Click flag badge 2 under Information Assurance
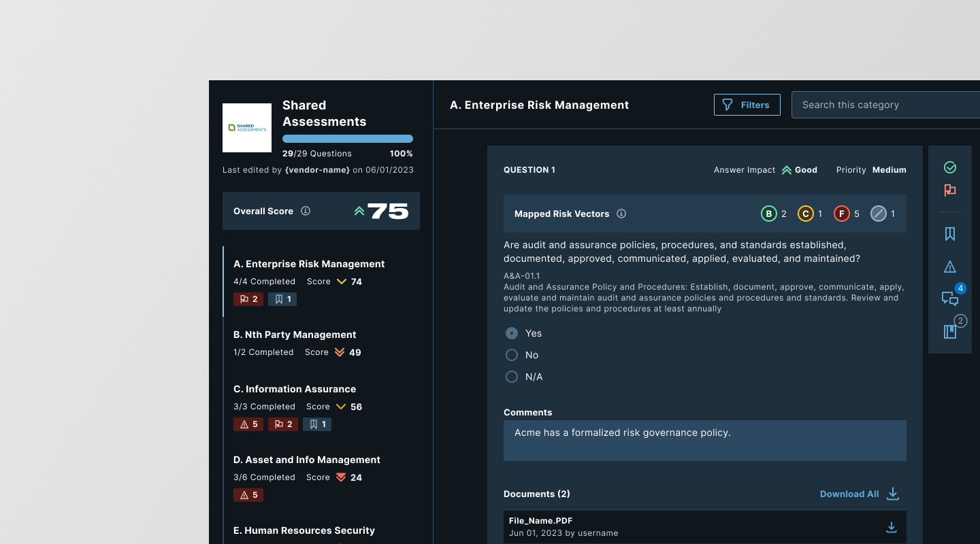 [283, 424]
